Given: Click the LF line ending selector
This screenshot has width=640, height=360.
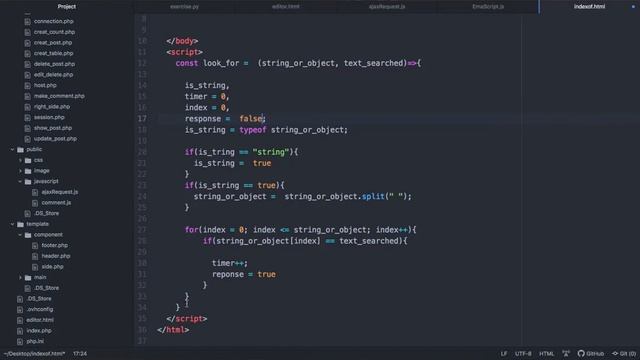Looking at the screenshot, I should [x=504, y=353].
